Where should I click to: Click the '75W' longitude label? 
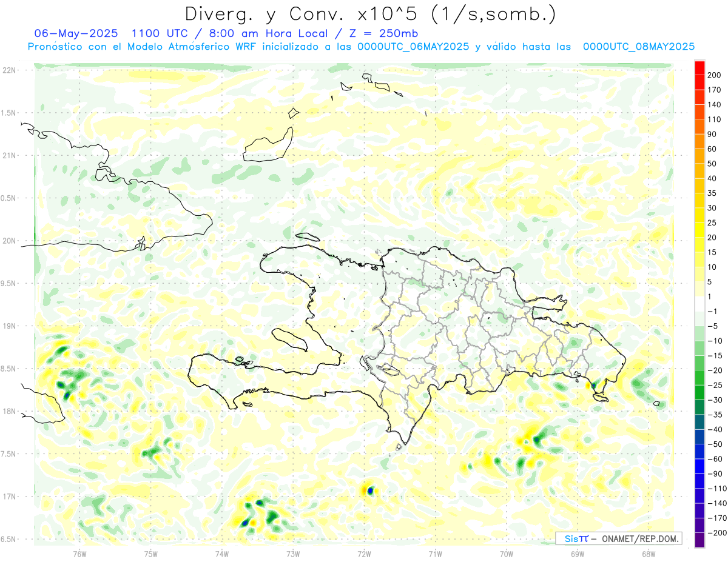point(150,554)
